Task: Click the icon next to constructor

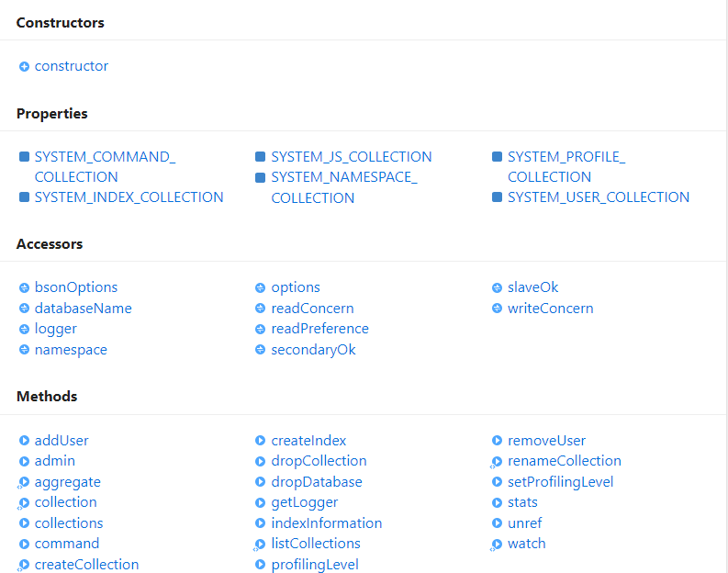Action: coord(24,66)
